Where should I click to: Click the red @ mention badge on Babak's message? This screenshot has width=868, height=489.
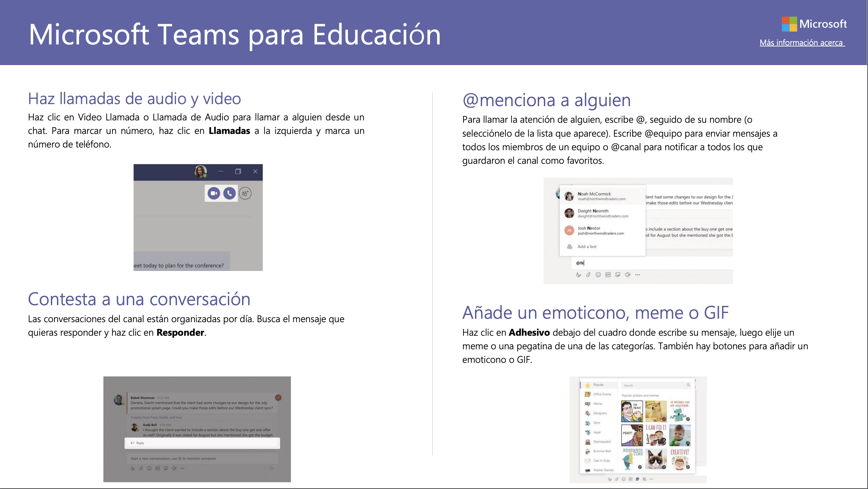(278, 397)
